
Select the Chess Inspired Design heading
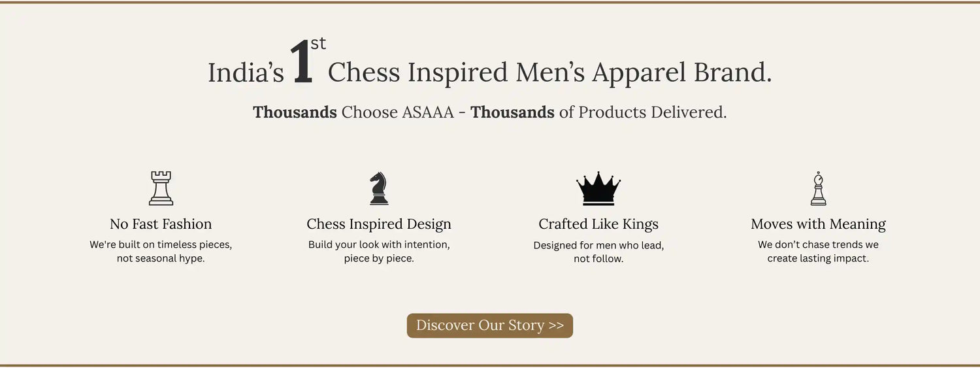point(379,224)
